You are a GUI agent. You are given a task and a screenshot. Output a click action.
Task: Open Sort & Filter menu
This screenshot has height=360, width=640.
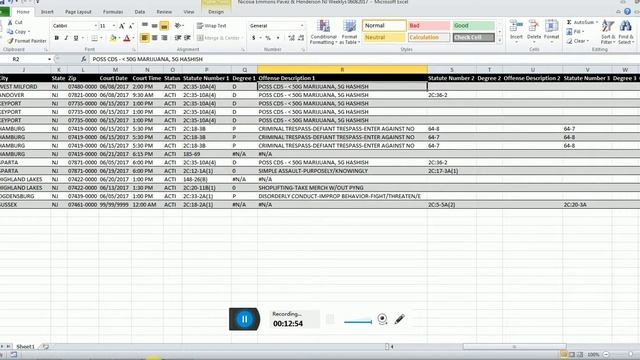coord(608,32)
